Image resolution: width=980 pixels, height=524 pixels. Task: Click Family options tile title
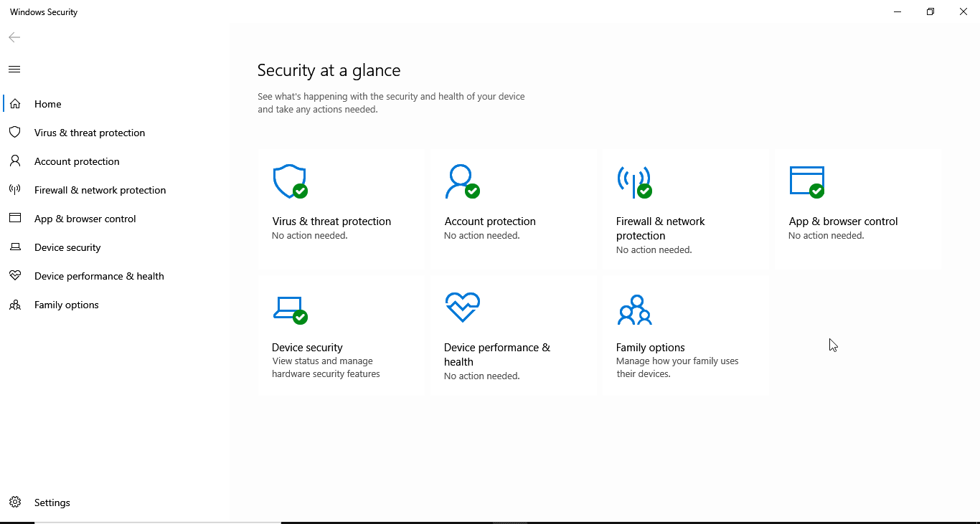tap(651, 348)
